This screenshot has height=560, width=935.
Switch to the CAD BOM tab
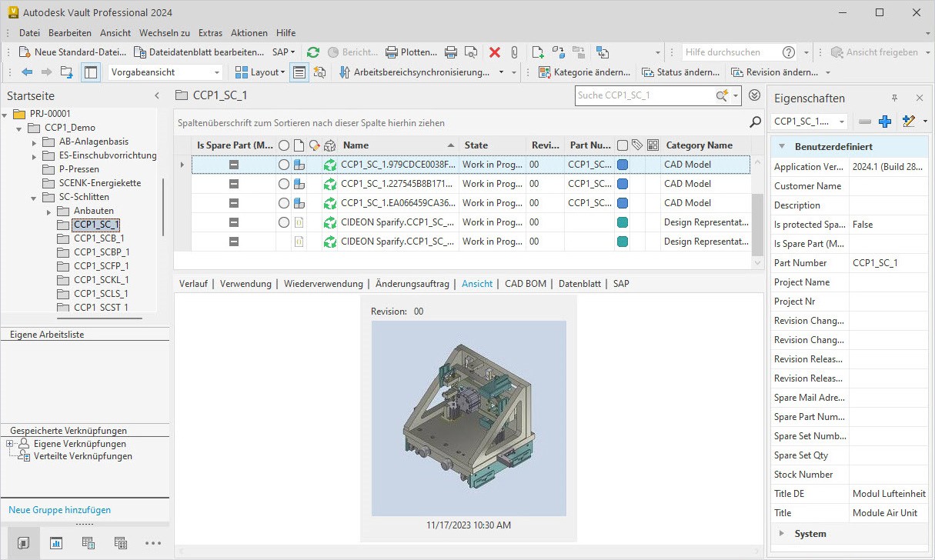point(526,284)
